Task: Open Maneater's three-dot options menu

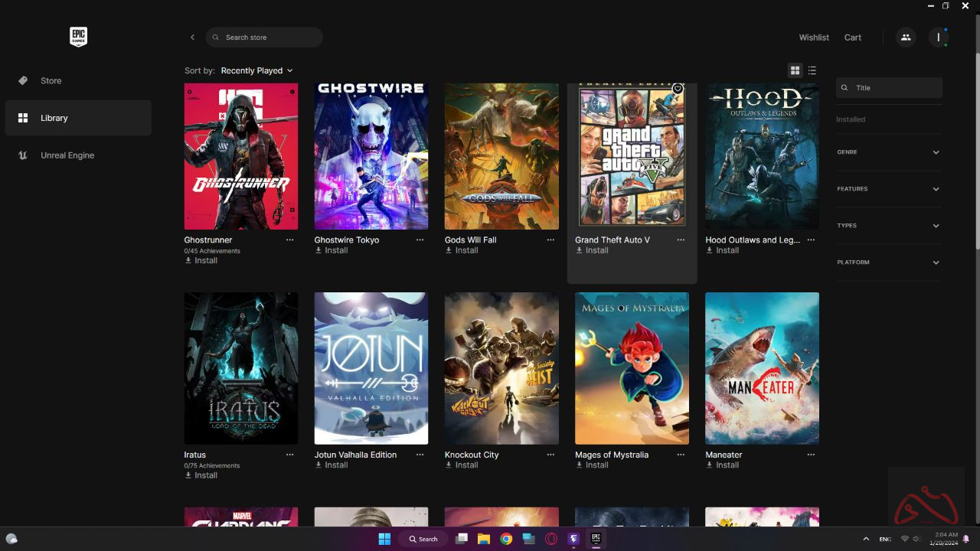Action: (811, 455)
